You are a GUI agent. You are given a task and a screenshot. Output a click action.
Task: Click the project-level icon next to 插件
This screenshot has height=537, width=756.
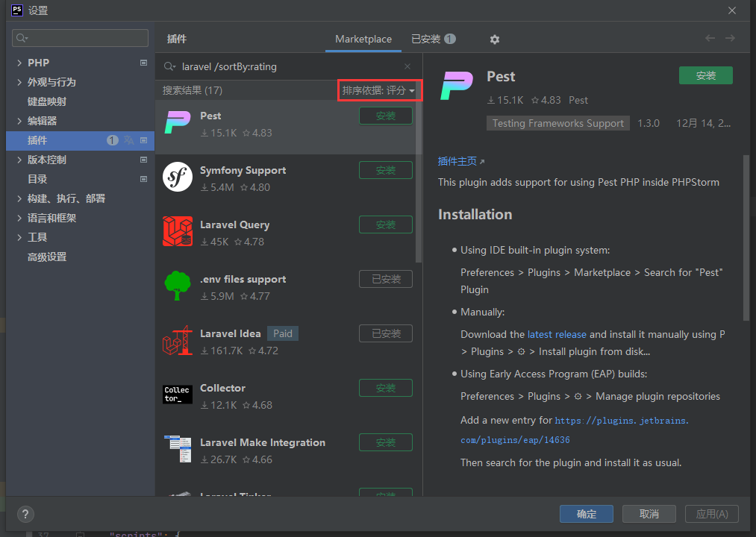click(x=143, y=140)
